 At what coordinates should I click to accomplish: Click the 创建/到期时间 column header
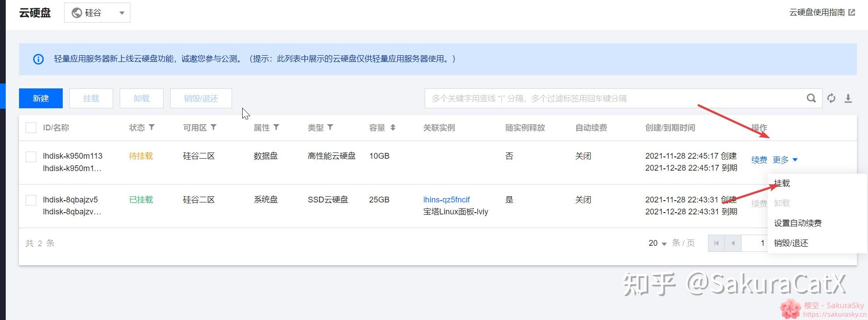click(x=670, y=128)
